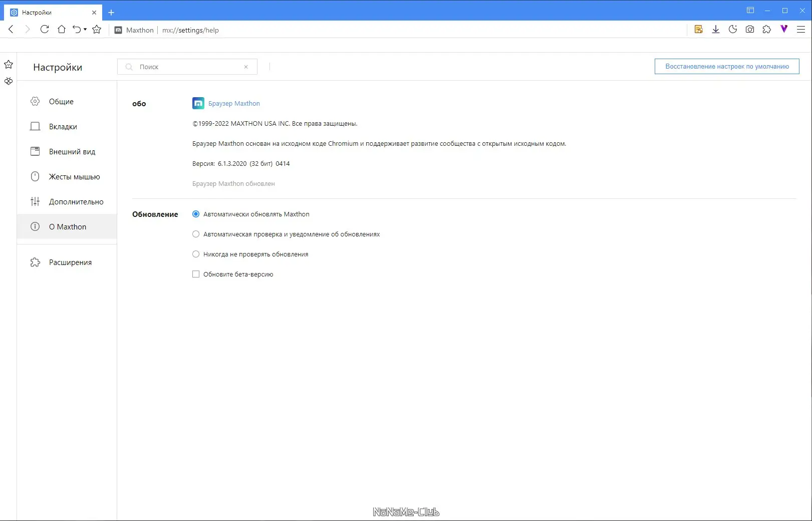This screenshot has height=521, width=812.
Task: Open the home page icon
Action: (x=62, y=30)
